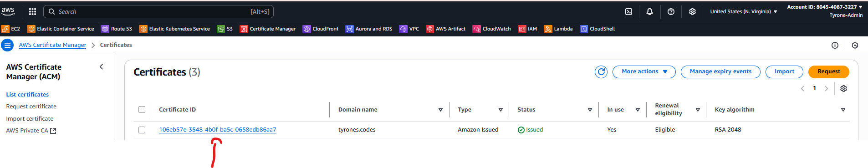Image resolution: width=868 pixels, height=168 pixels.
Task: Open CloudWatch shortcut
Action: pos(492,29)
